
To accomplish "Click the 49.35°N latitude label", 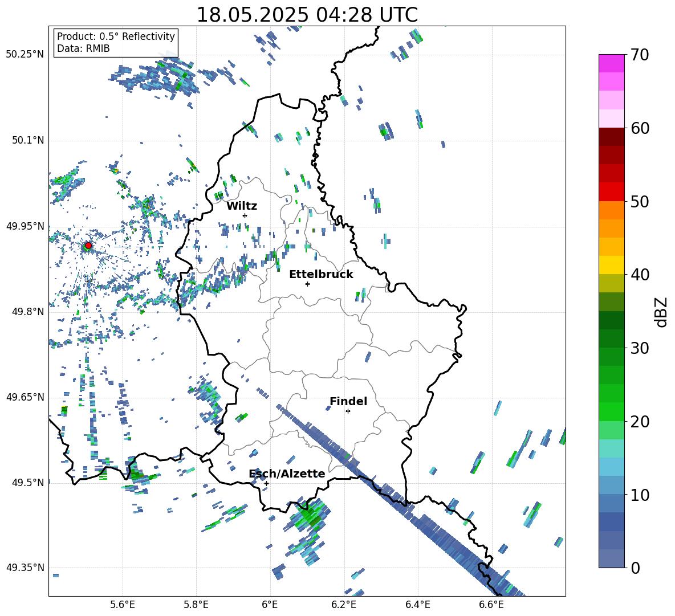I will pos(25,568).
